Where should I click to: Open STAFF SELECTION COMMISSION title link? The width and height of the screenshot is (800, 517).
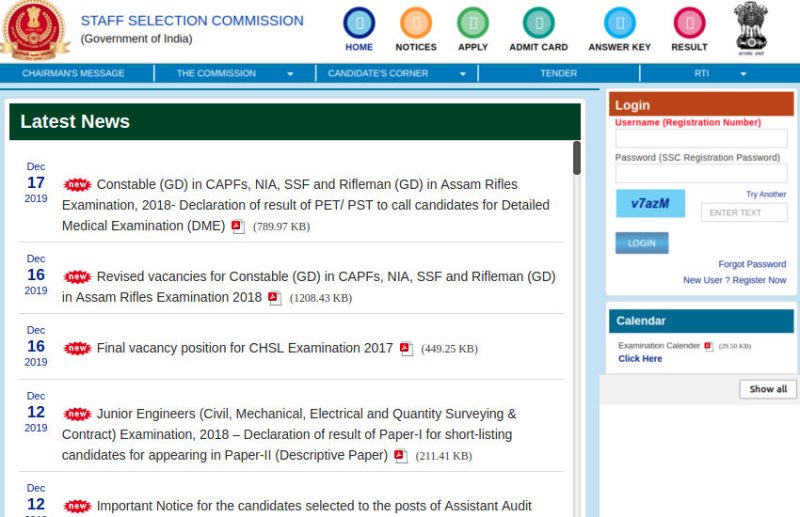coord(192,20)
